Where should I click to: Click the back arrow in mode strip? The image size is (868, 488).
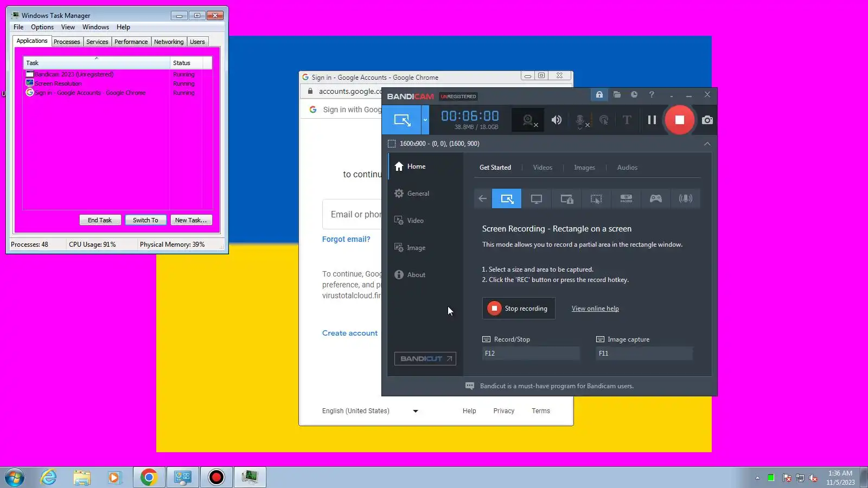[482, 198]
